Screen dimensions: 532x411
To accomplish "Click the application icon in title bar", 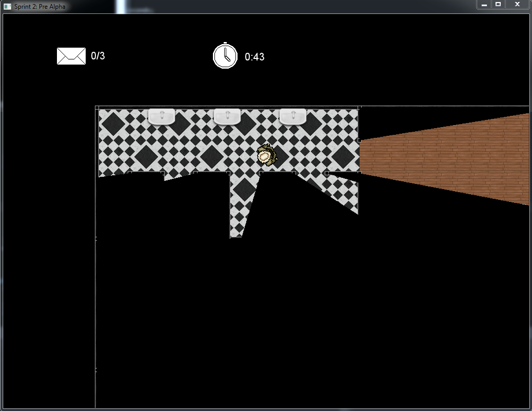I will [x=7, y=6].
